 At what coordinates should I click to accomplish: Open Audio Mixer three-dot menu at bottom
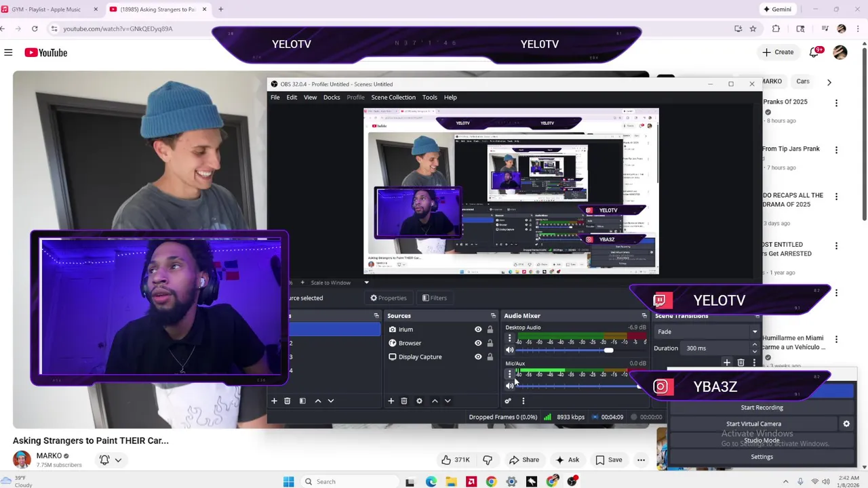(x=523, y=401)
